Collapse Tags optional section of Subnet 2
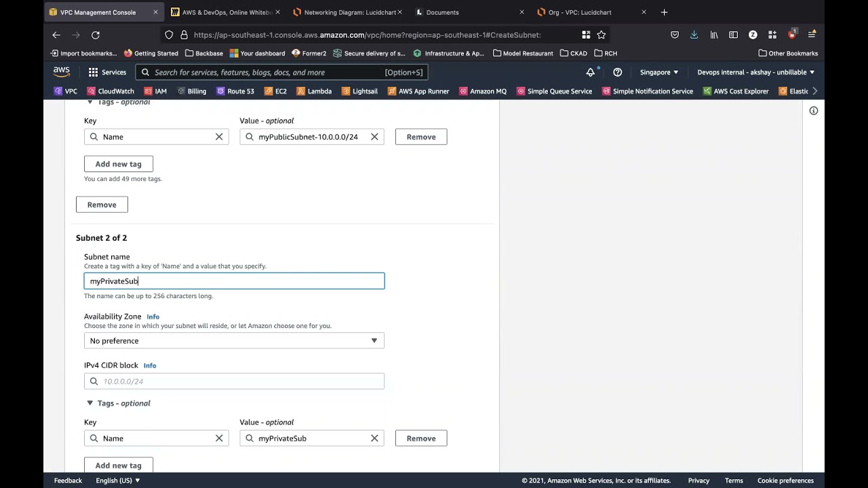This screenshot has width=868, height=488. click(119, 403)
